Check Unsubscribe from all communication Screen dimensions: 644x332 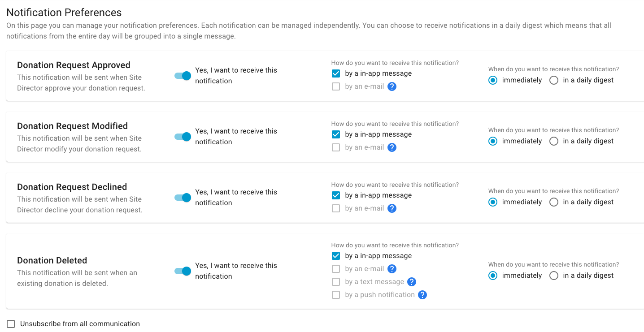(11, 324)
